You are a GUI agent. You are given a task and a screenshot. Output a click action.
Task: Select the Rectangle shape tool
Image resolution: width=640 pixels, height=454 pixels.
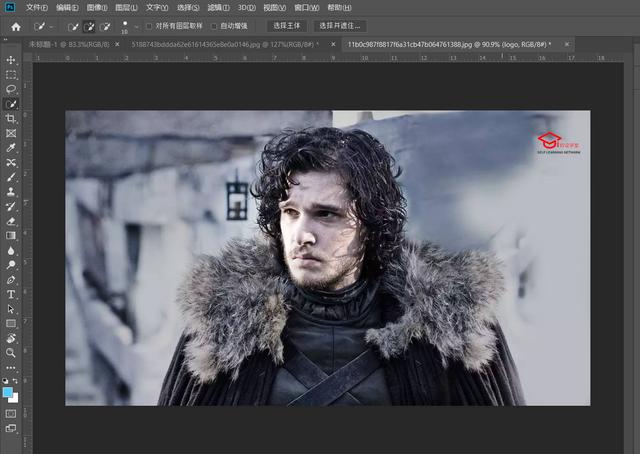click(11, 324)
